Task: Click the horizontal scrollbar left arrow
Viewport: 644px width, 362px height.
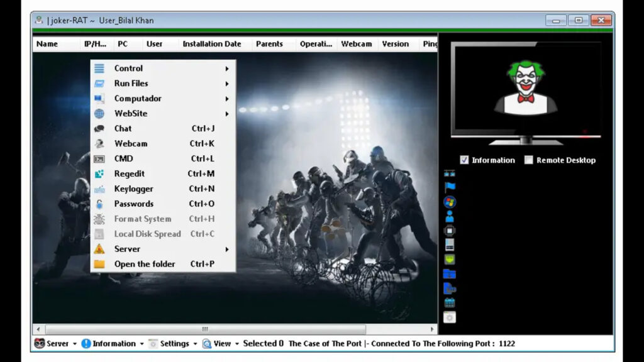Action: pyautogui.click(x=38, y=329)
